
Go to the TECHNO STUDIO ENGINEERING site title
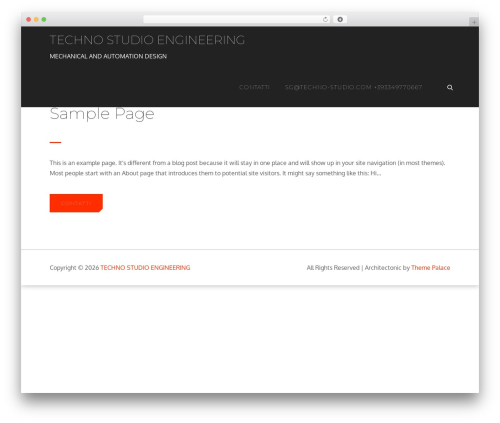pyautogui.click(x=147, y=40)
